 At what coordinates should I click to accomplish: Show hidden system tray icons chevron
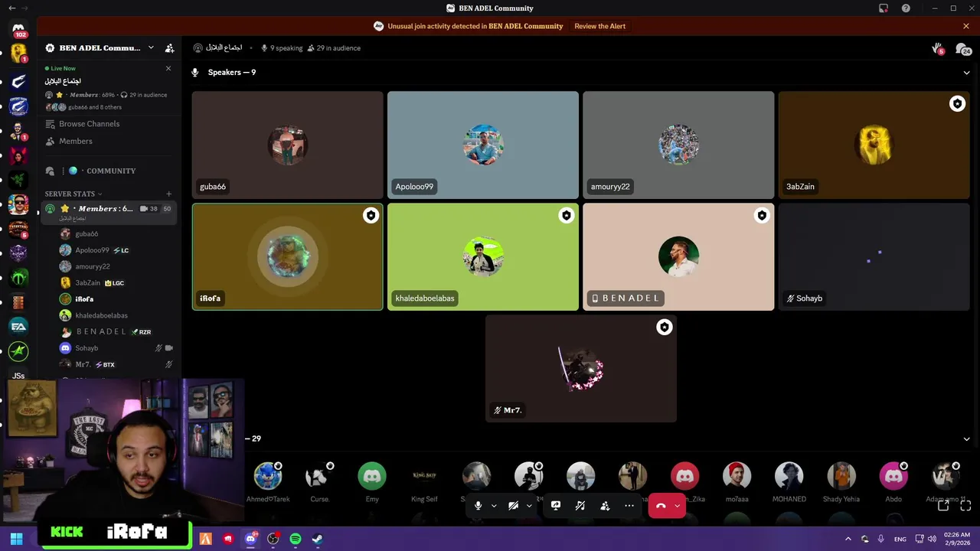click(x=848, y=539)
